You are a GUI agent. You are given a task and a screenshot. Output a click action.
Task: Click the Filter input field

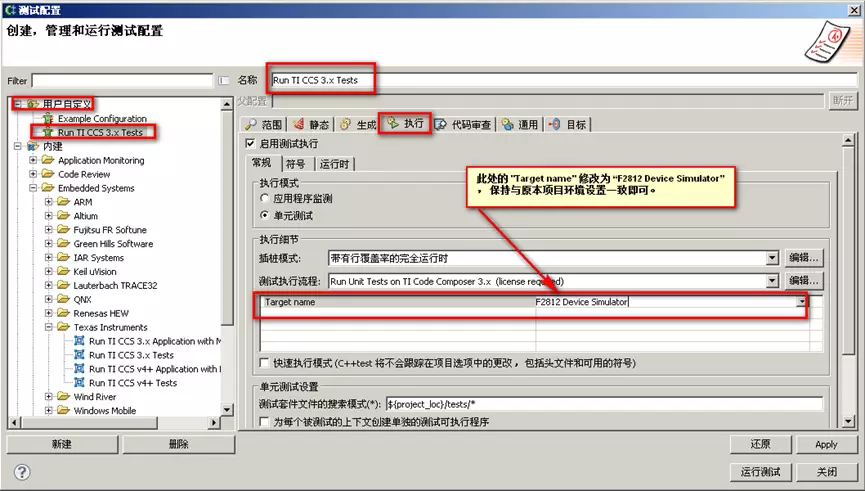pos(122,81)
